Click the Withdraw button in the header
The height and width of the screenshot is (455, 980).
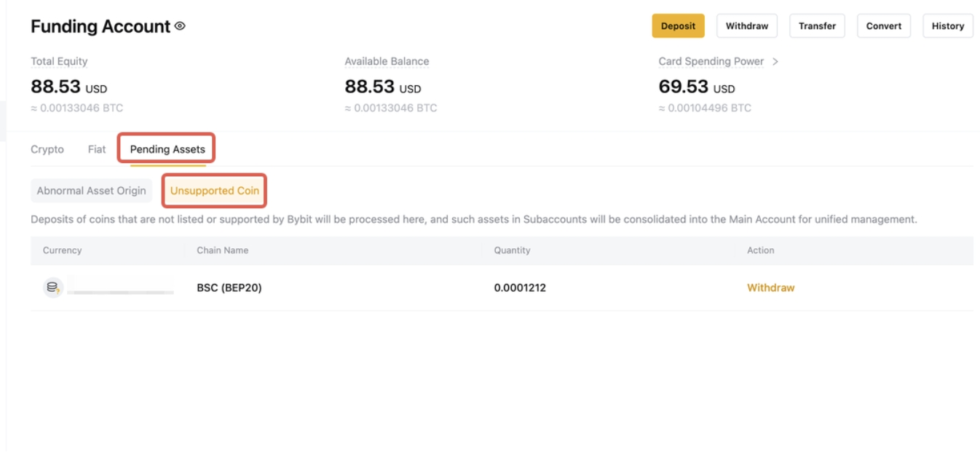point(747,26)
